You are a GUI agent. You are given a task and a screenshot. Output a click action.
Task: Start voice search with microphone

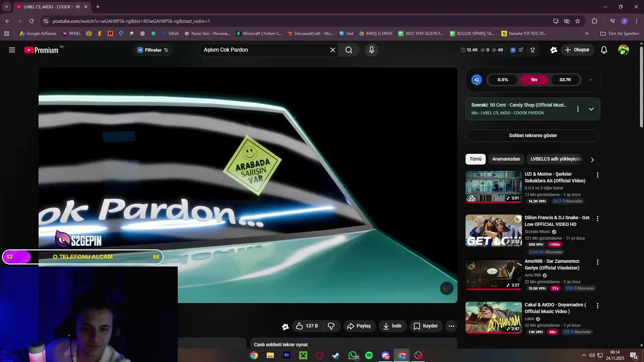(x=371, y=50)
